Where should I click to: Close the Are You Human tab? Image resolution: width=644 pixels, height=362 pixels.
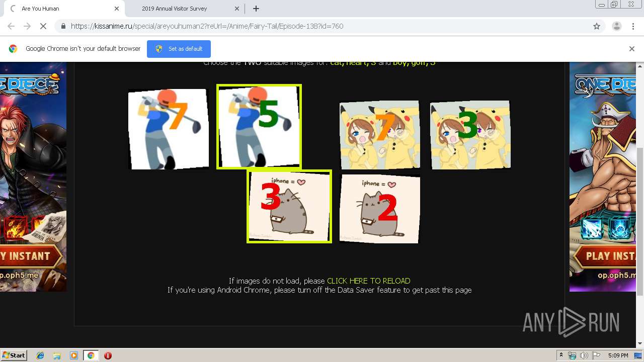tap(117, 9)
